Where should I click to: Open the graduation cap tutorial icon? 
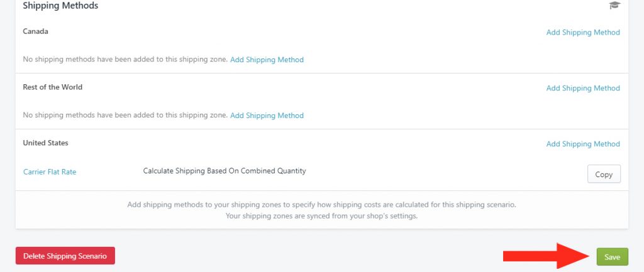[614, 5]
